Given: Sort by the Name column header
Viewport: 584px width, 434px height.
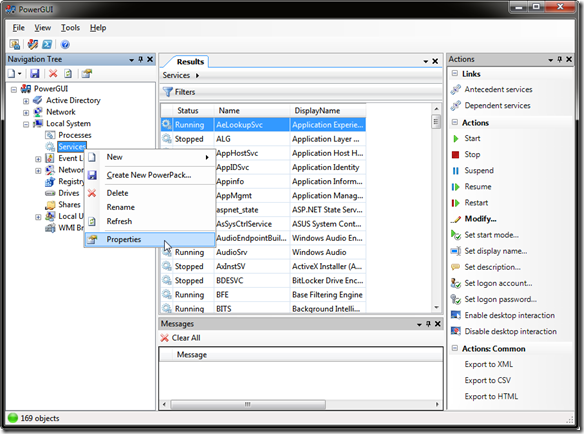Looking at the screenshot, I should [x=229, y=111].
